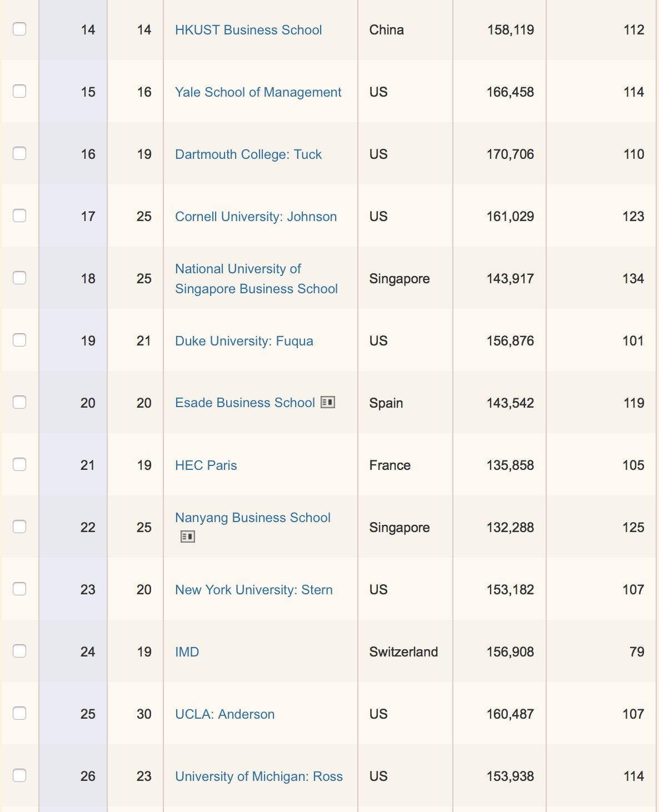Select the value 101 in Duke row
The image size is (659, 812).
(633, 341)
